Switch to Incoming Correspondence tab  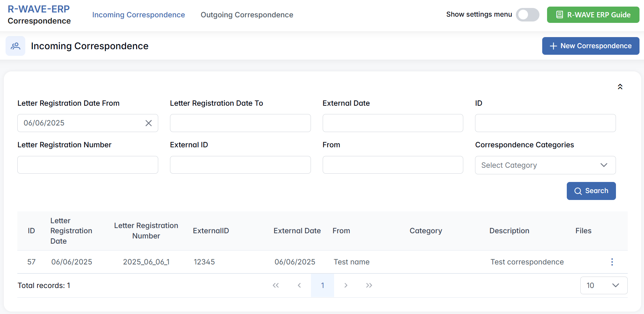pyautogui.click(x=138, y=15)
